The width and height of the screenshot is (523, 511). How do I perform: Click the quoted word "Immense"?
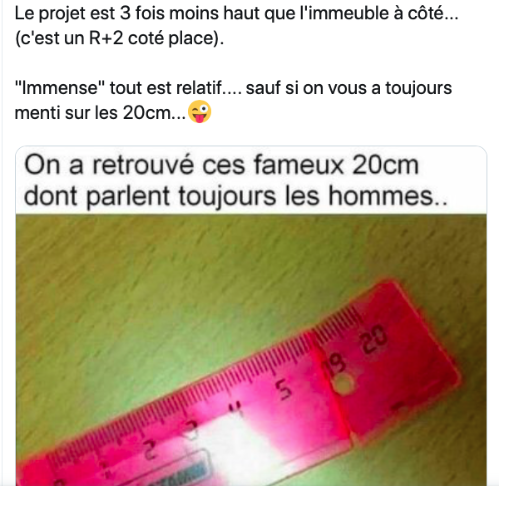click(60, 88)
